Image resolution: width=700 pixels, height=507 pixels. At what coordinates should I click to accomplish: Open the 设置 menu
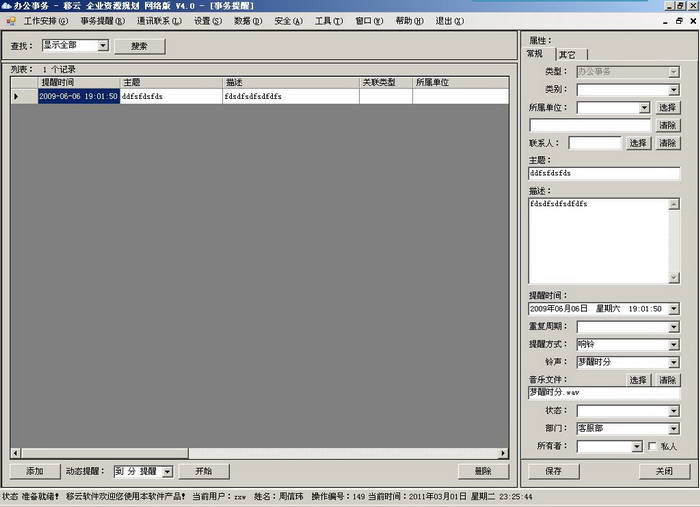tap(208, 21)
